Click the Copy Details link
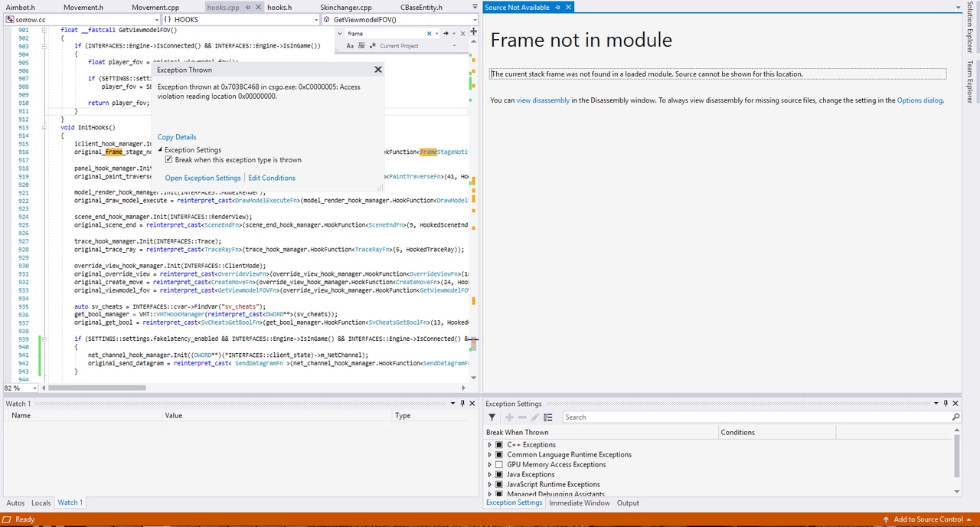This screenshot has height=527, width=980. [177, 137]
